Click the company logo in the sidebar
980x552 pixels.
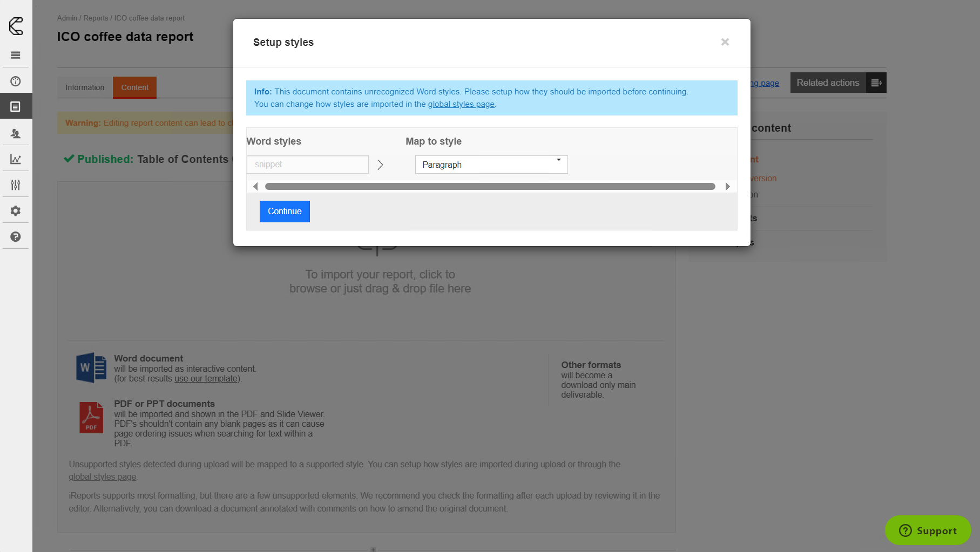16,26
